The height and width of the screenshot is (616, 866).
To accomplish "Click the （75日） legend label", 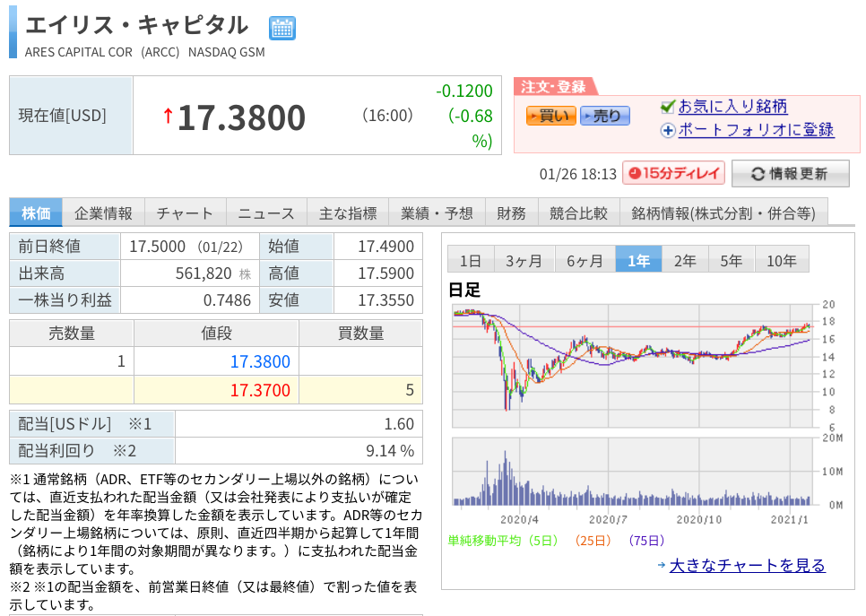I will click(x=646, y=541).
